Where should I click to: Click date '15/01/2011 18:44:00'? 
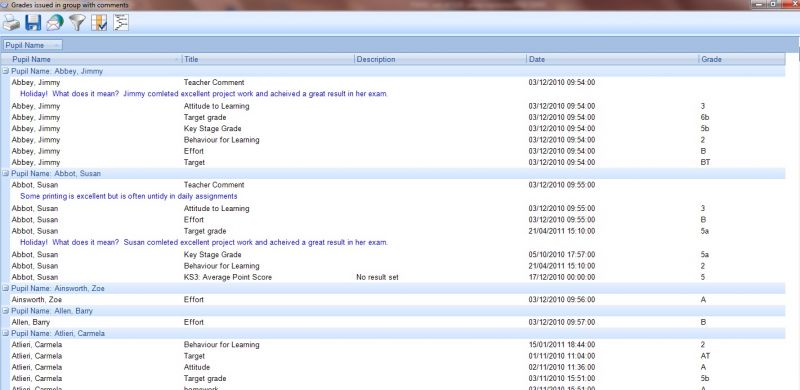562,345
